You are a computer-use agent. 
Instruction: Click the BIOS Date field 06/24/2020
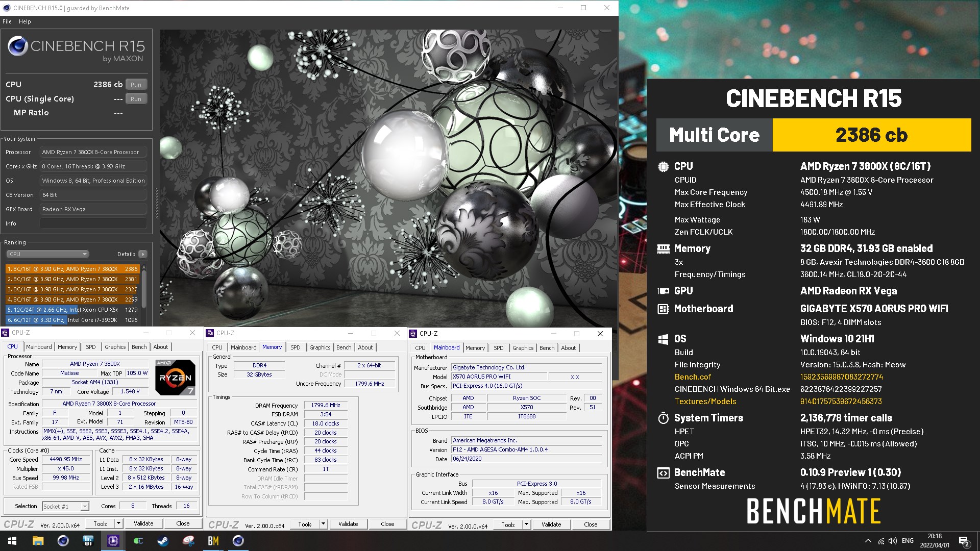point(526,459)
